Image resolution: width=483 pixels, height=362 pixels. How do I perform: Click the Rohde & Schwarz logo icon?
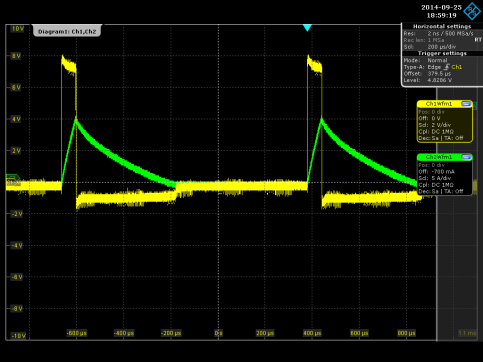tap(472, 11)
